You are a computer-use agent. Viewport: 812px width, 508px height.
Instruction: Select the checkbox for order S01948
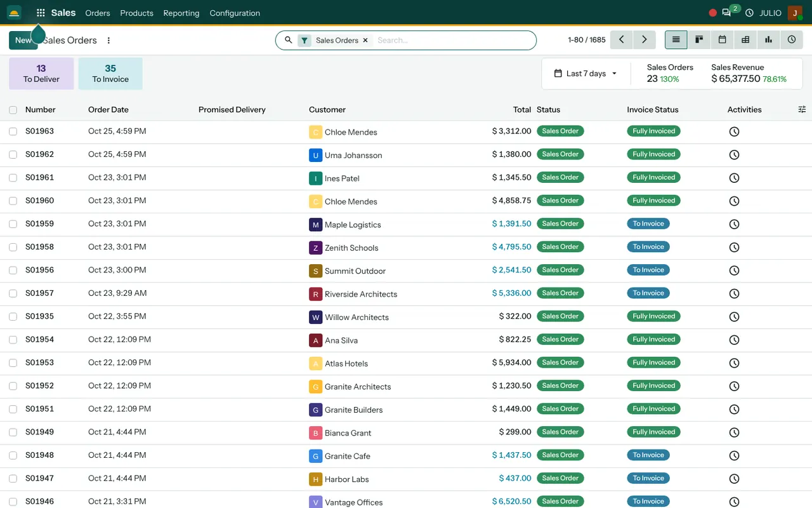(x=13, y=455)
